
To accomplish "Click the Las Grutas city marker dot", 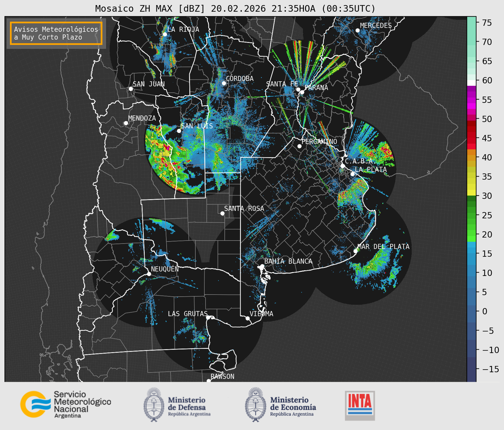I will click(x=208, y=318).
